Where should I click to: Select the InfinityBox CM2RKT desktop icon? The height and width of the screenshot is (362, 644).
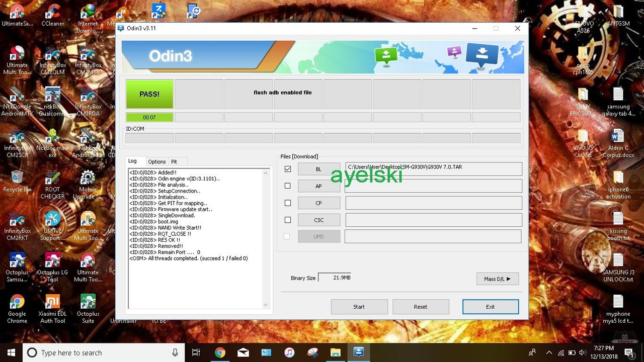(x=17, y=227)
